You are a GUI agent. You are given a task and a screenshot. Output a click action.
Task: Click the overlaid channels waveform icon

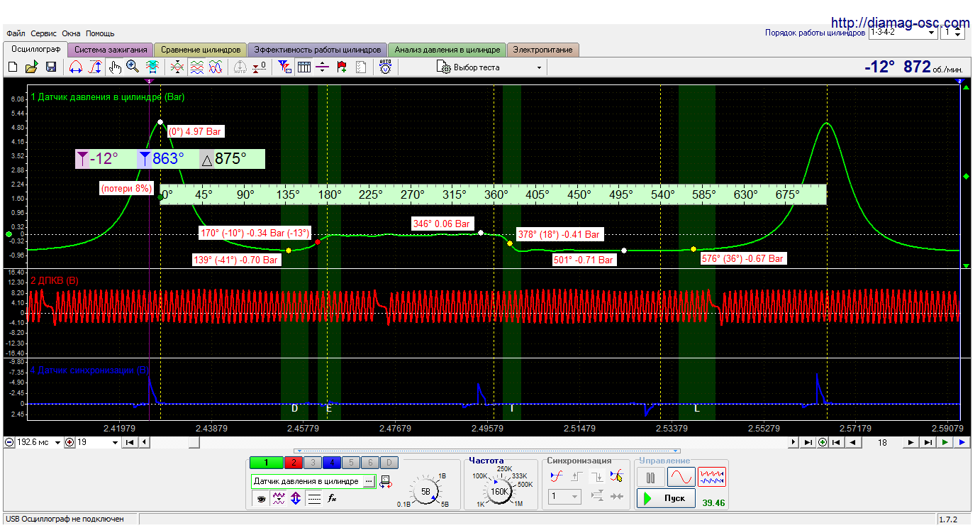[x=177, y=67]
